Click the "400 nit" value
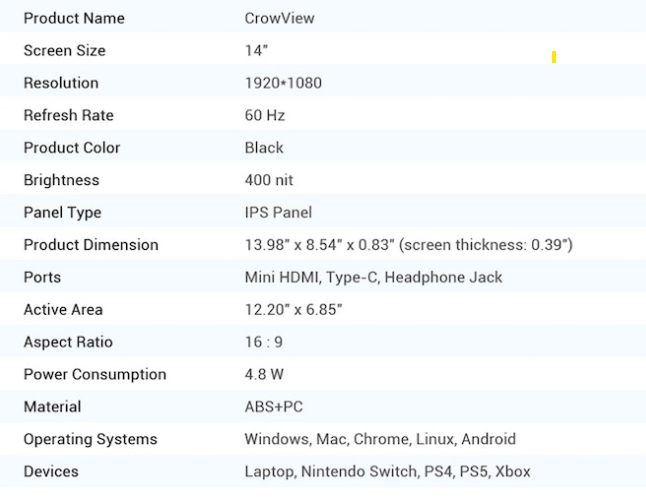This screenshot has height=500, width=646. (269, 180)
